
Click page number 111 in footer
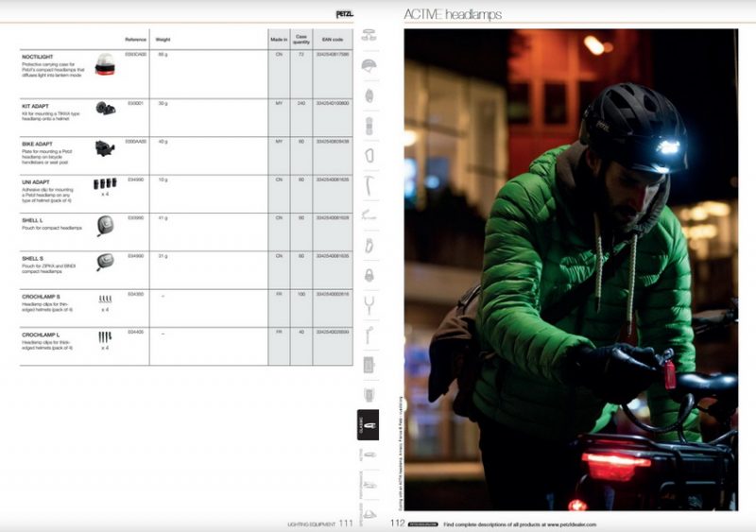point(346,522)
